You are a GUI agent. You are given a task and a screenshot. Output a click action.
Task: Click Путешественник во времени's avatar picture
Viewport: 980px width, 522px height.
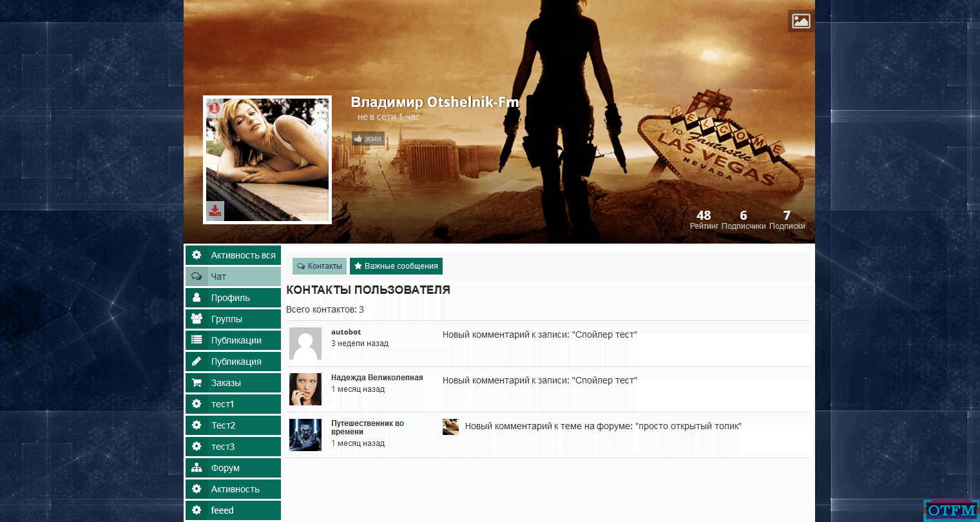(x=305, y=435)
